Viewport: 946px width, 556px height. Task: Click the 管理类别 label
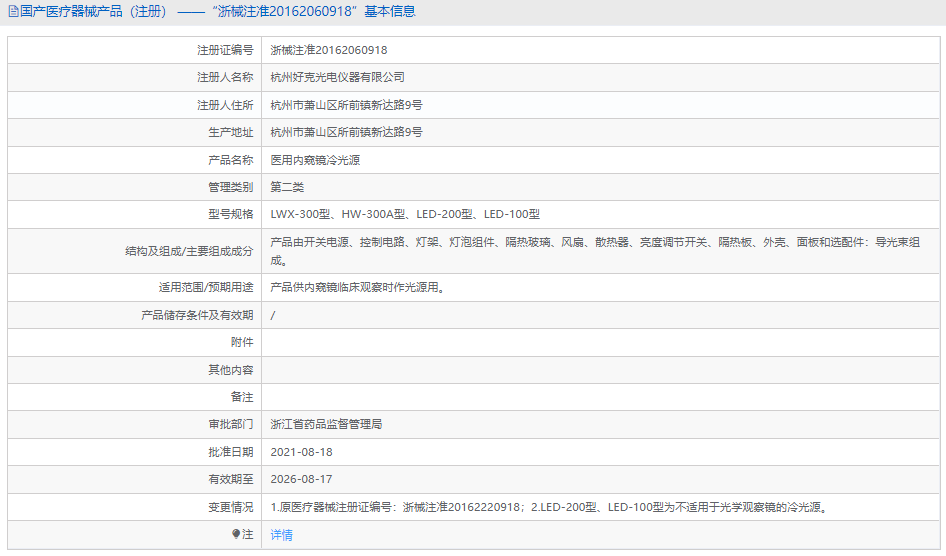(x=230, y=187)
